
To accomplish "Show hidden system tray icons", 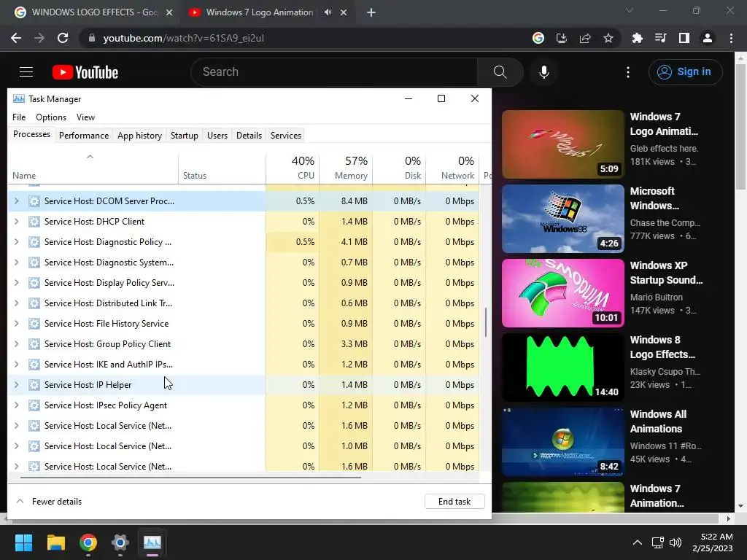I will tap(637, 542).
